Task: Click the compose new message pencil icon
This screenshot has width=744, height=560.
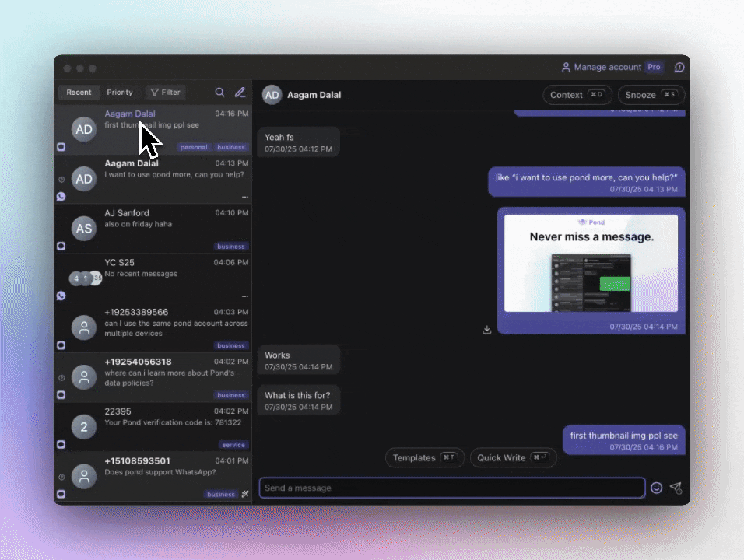Action: [240, 92]
